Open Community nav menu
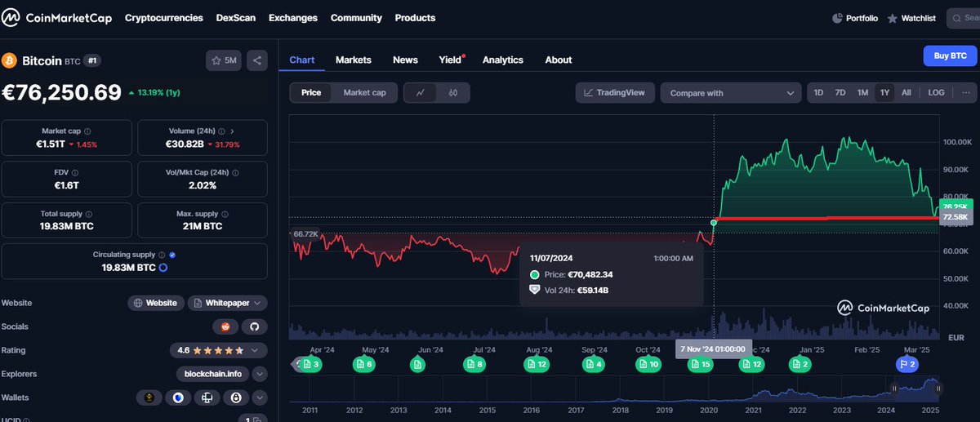 coord(356,17)
